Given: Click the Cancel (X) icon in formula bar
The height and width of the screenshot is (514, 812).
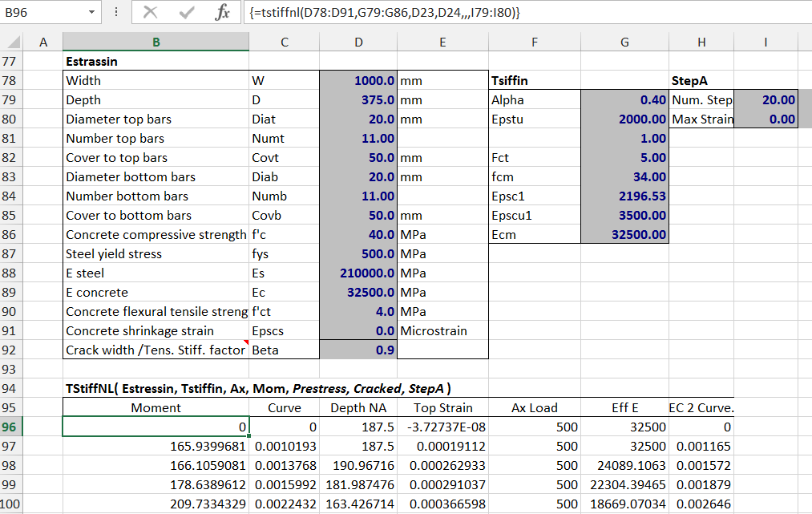Looking at the screenshot, I should tap(149, 13).
